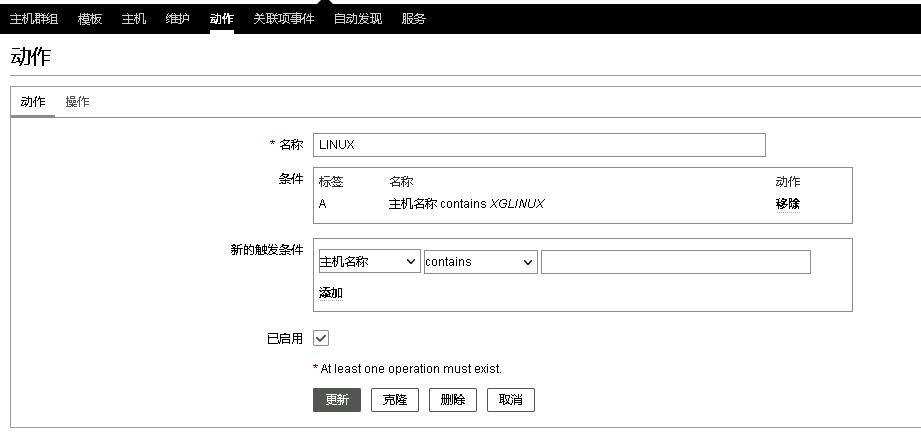Click the 取消 button

pyautogui.click(x=511, y=400)
